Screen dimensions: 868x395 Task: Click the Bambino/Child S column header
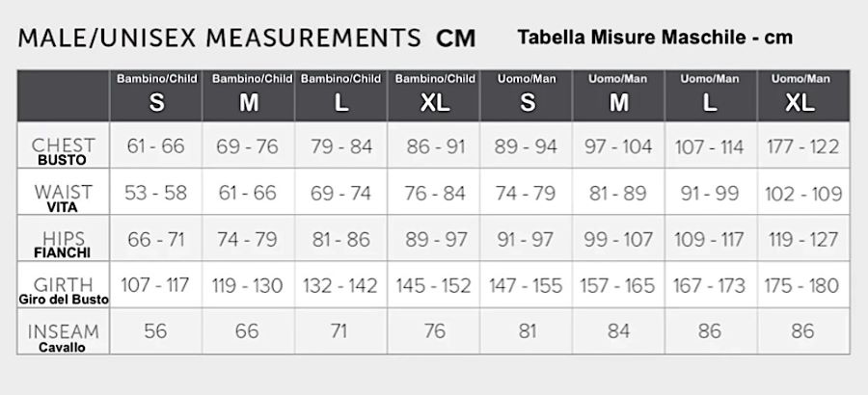pos(156,94)
